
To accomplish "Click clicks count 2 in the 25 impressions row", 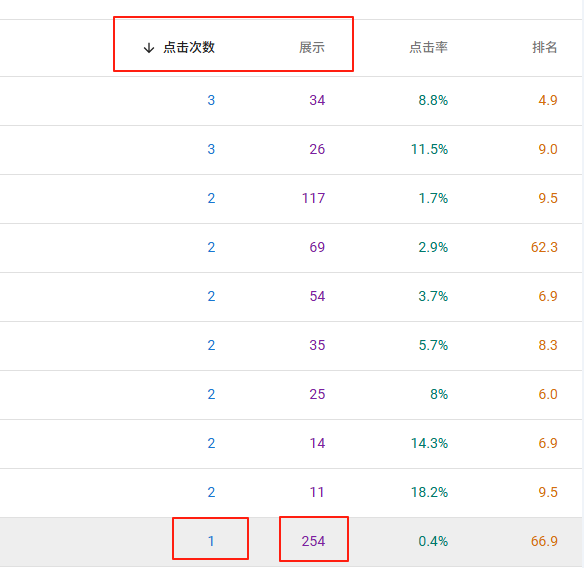I will [x=211, y=394].
